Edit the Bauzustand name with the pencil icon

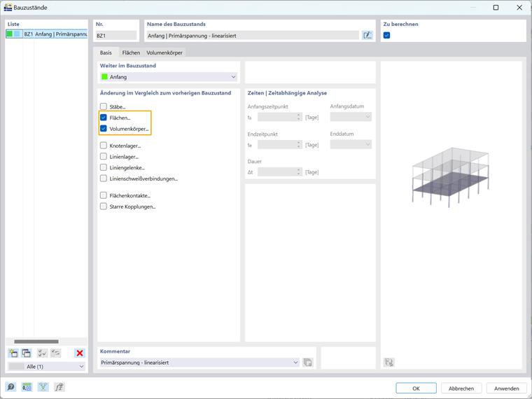click(367, 35)
